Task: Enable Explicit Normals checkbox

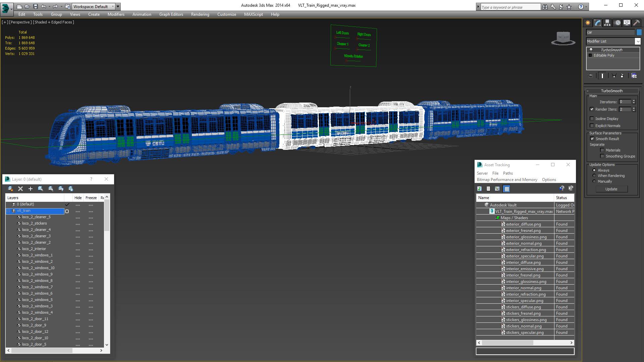Action: coord(592,126)
